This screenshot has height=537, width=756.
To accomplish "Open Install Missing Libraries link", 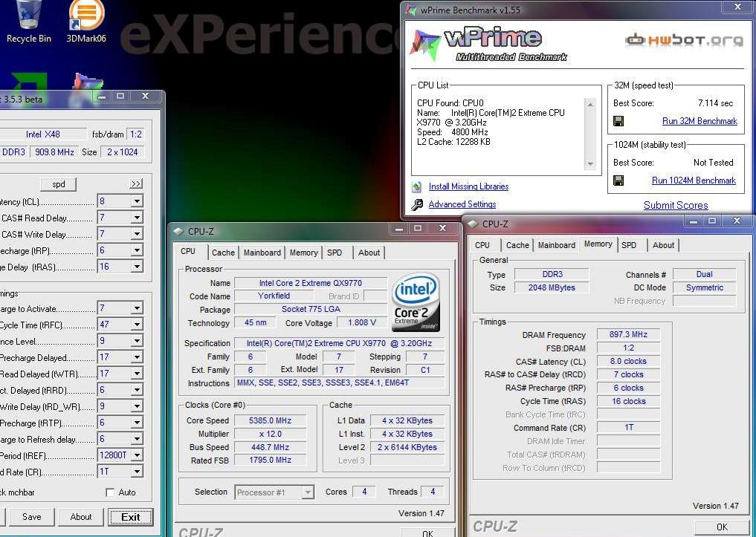I will [x=468, y=186].
